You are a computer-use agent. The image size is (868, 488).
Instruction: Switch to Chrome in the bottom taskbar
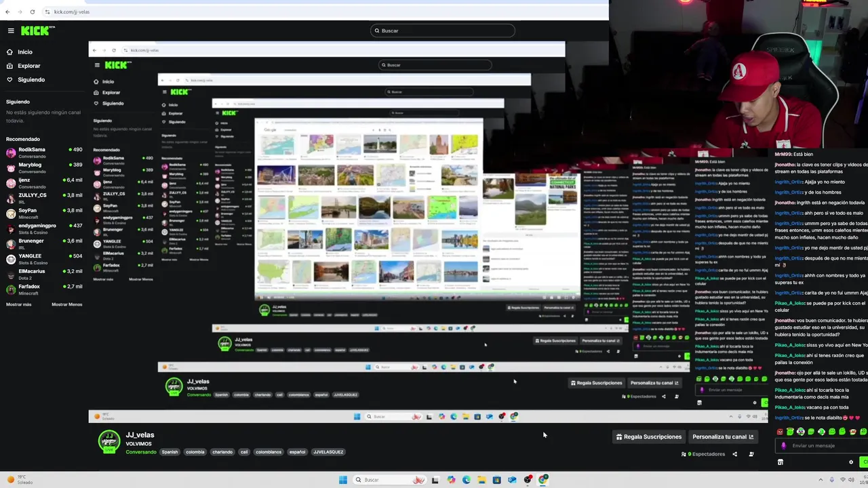(543, 480)
